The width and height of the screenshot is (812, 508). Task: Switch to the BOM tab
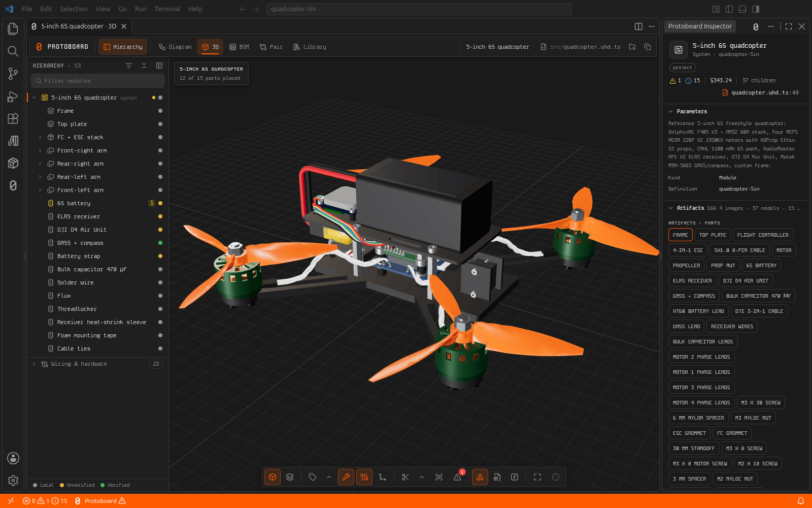[x=239, y=47]
